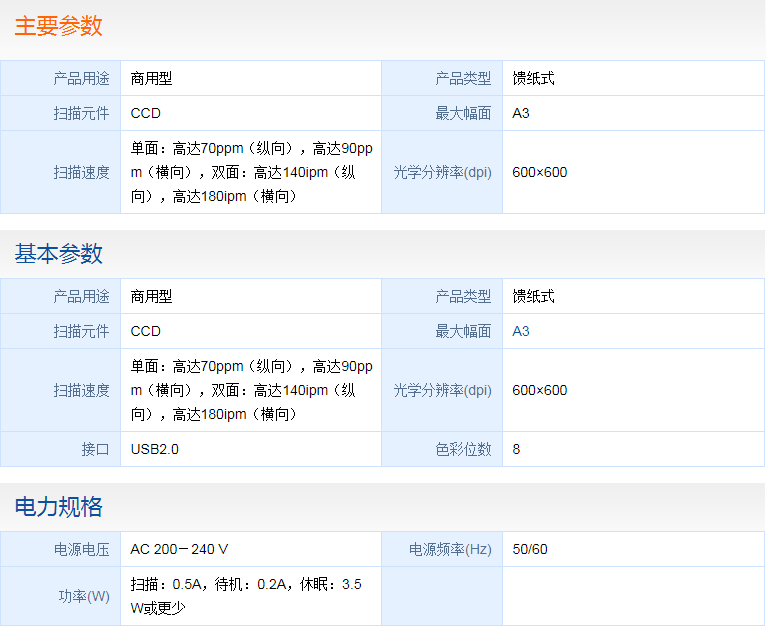Click the 电源频率(Hz) label
This screenshot has height=626, width=766.
click(450, 549)
